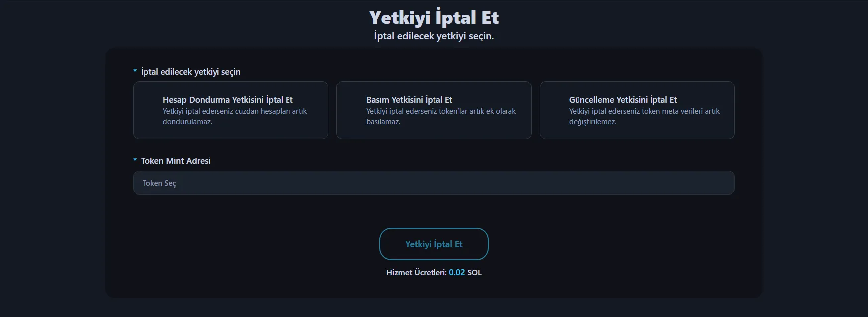The image size is (868, 317).
Task: Click the page heading Yetkiyi İptal Et
Action: click(434, 17)
